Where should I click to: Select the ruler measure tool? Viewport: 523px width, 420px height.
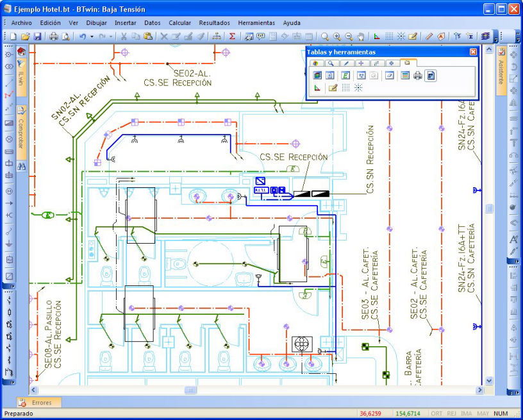pyautogui.click(x=429, y=37)
